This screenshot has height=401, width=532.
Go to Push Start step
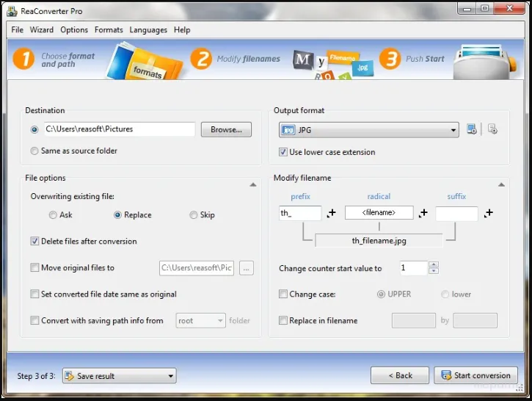click(x=425, y=59)
